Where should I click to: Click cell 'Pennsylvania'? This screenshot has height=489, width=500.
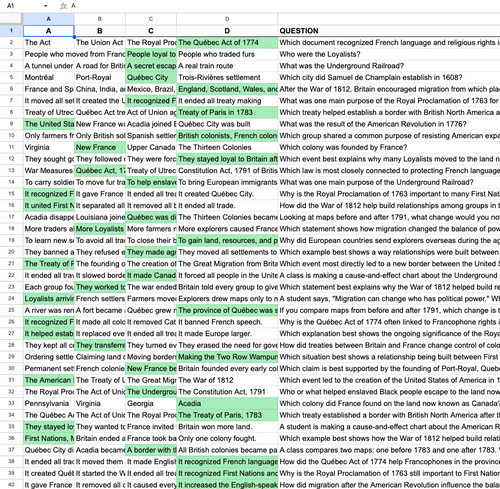click(48, 403)
